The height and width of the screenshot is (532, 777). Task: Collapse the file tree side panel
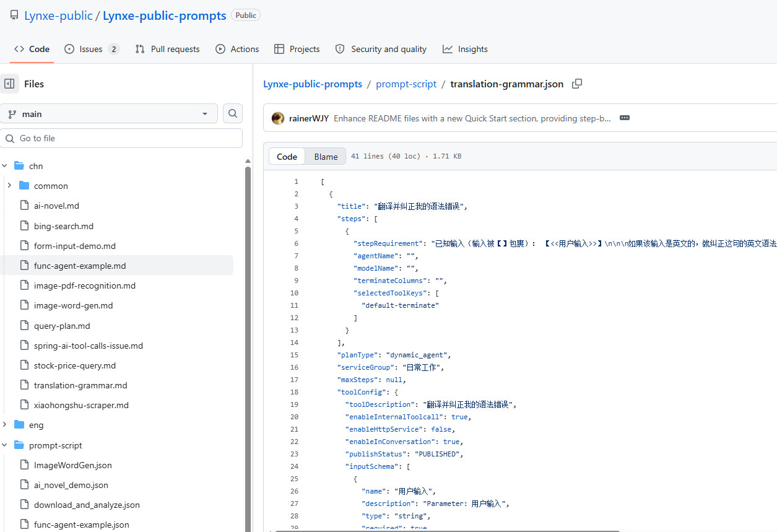coord(9,84)
